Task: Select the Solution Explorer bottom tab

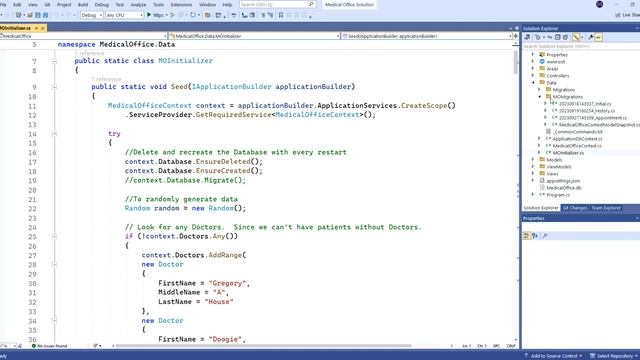Action: [541, 208]
